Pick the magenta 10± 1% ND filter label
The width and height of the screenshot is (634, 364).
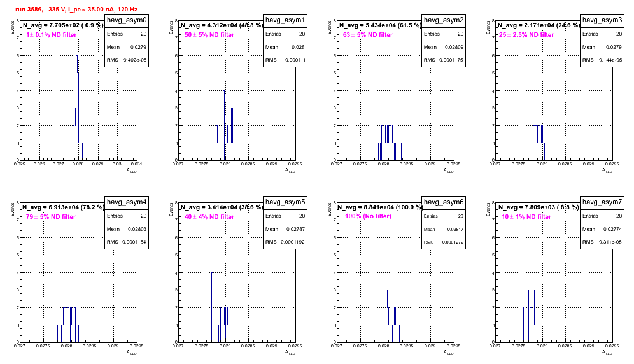526,217
